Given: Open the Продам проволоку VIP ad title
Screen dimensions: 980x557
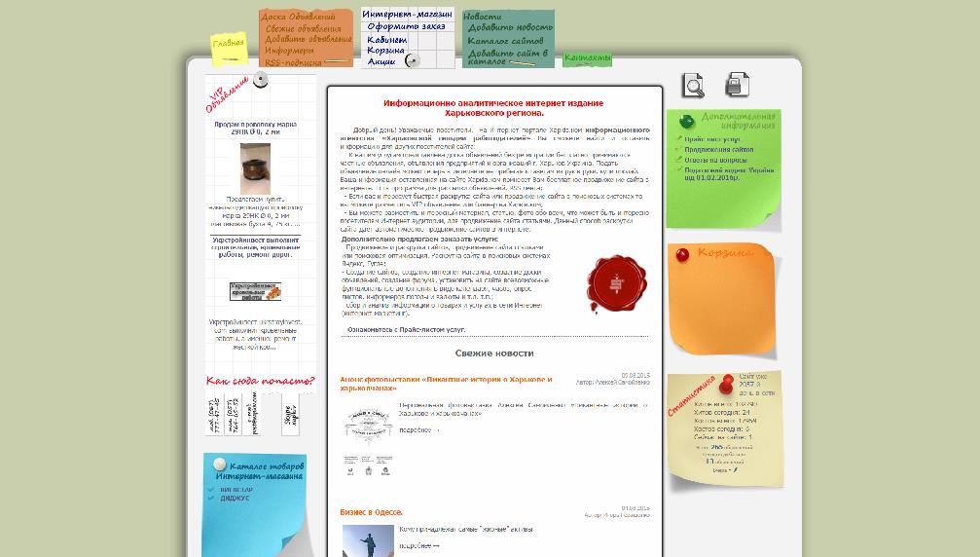Looking at the screenshot, I should [x=255, y=129].
